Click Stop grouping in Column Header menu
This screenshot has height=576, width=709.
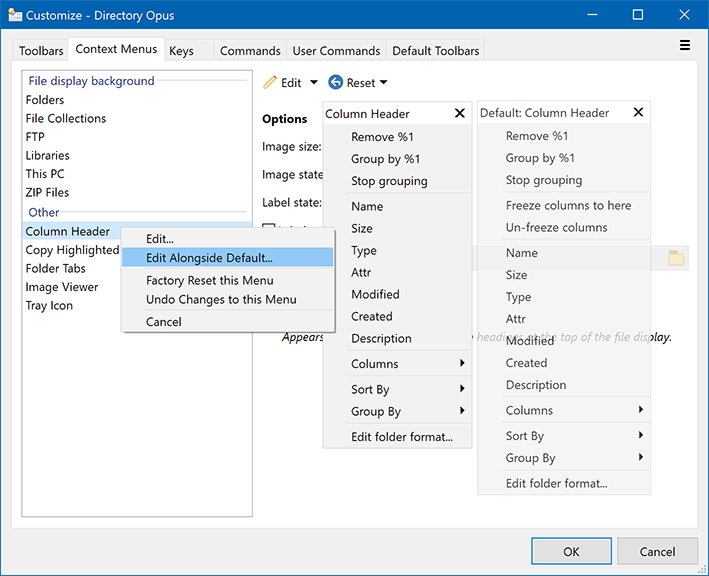tap(398, 181)
